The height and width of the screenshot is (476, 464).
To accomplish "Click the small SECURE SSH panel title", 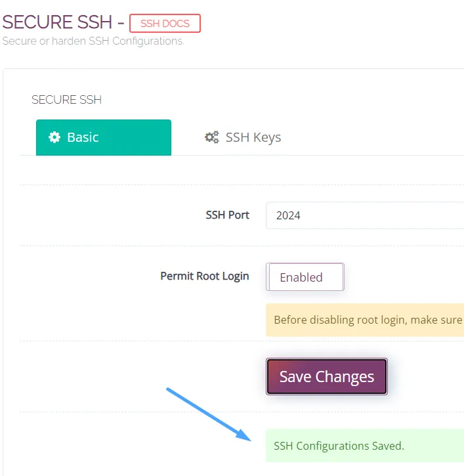I will click(x=66, y=100).
